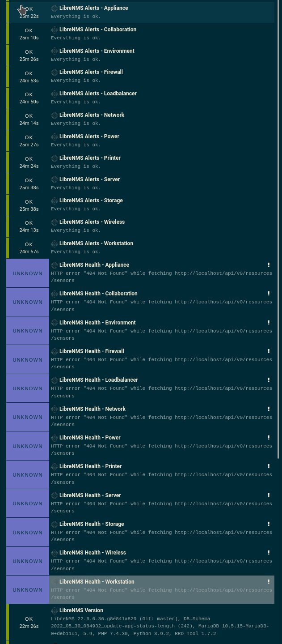This screenshot has width=282, height=644.
Task: Select UNKNOWN state cell of Health - Network
Action: 28,417
